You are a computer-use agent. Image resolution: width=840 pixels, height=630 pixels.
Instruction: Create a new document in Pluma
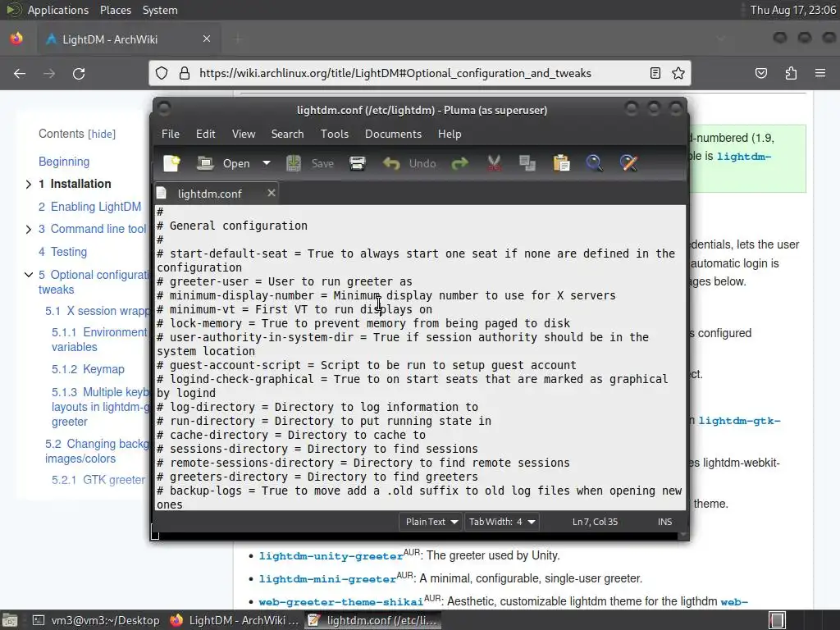(x=172, y=163)
